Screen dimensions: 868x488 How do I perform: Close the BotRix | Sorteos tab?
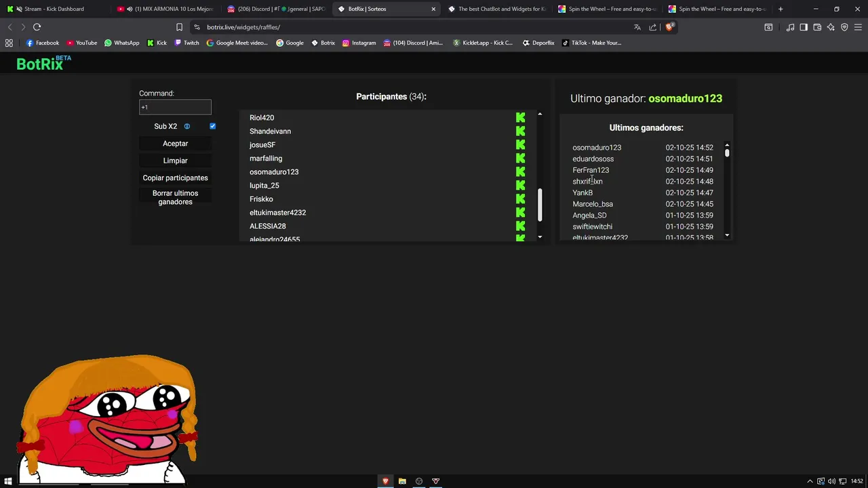coord(433,9)
